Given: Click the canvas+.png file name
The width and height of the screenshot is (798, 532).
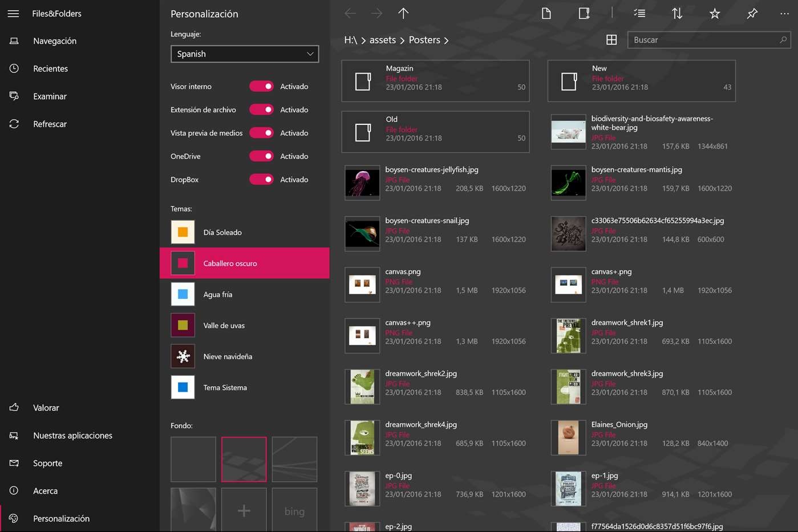Looking at the screenshot, I should pyautogui.click(x=611, y=271).
